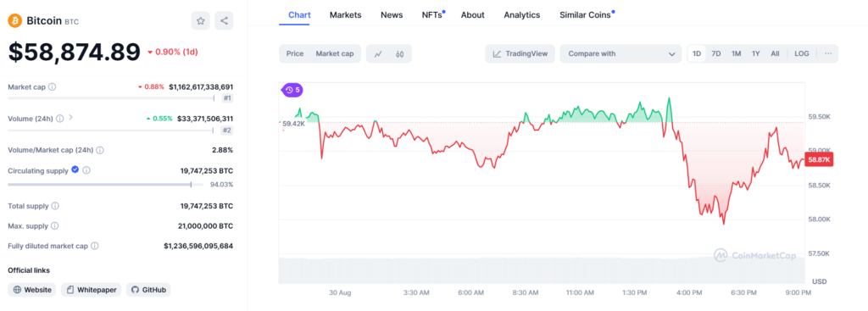Open the Compare with dropdown

(x=620, y=53)
